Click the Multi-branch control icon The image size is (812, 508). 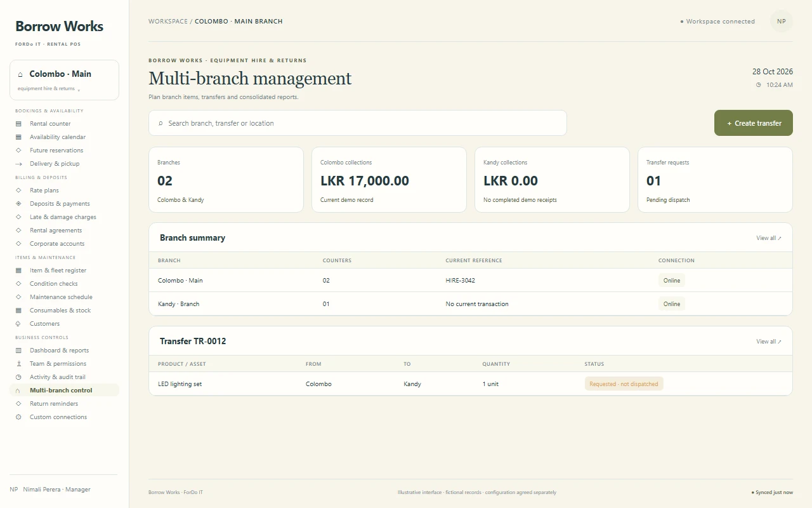[18, 391]
